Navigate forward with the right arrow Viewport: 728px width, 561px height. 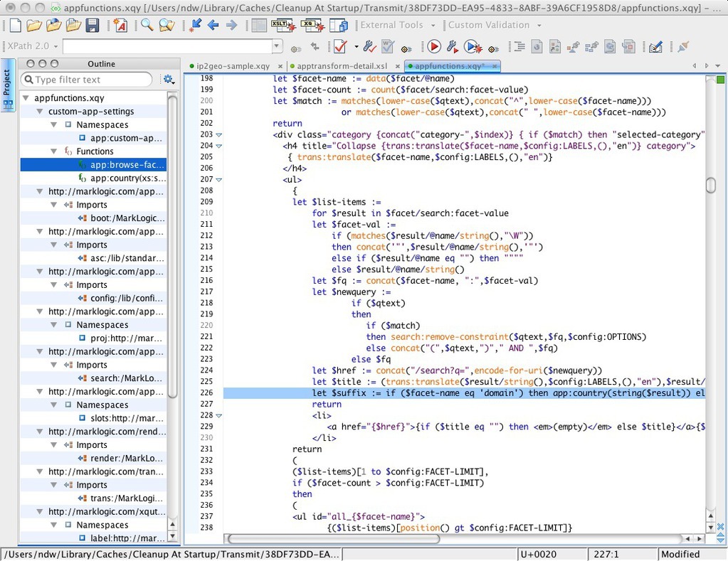[231, 25]
